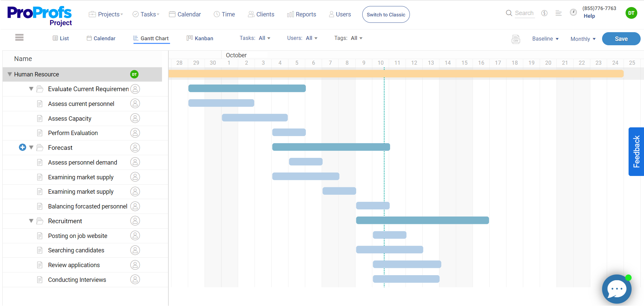Click the DT avatar on Human Resource row
The width and height of the screenshot is (644, 306).
click(x=134, y=74)
